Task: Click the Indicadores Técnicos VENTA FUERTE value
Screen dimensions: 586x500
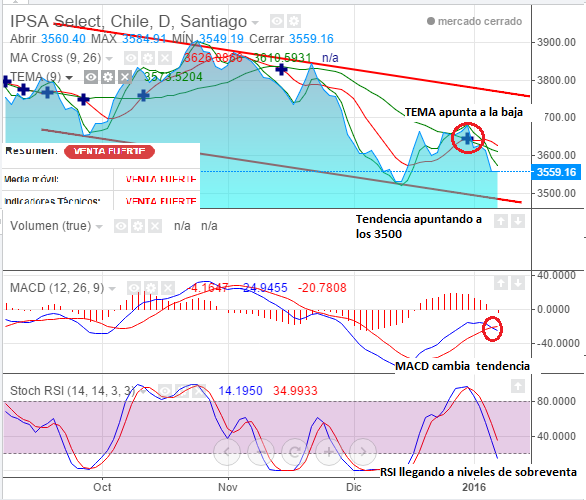Action: [161, 201]
